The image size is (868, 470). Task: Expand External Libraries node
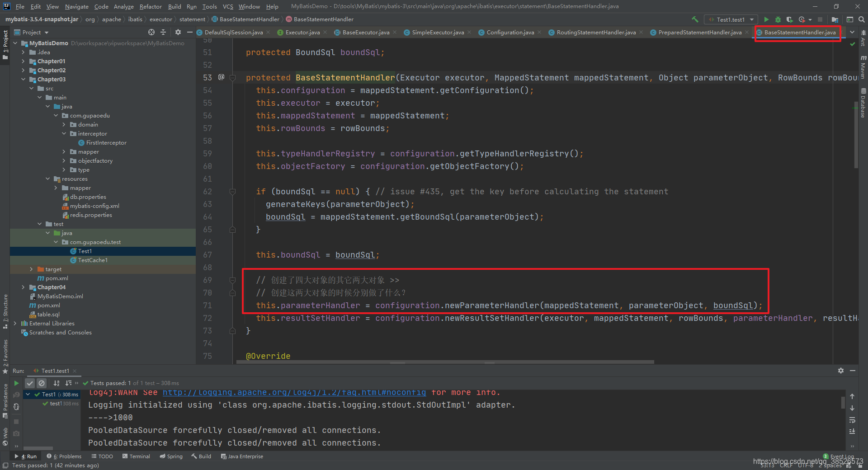[x=15, y=323]
